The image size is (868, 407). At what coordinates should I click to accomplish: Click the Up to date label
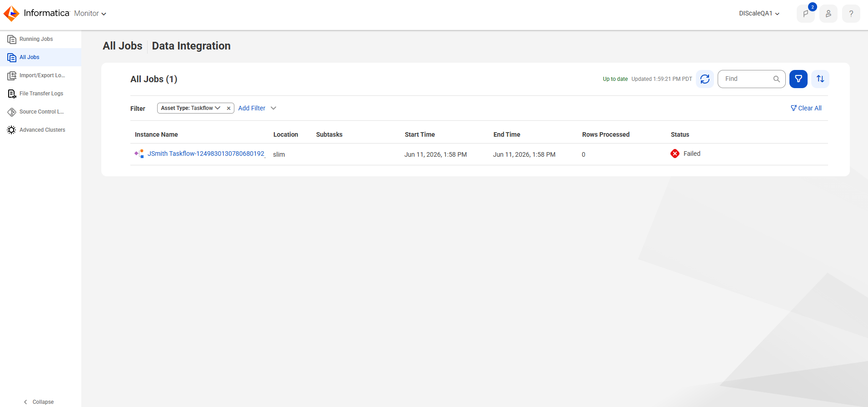615,79
